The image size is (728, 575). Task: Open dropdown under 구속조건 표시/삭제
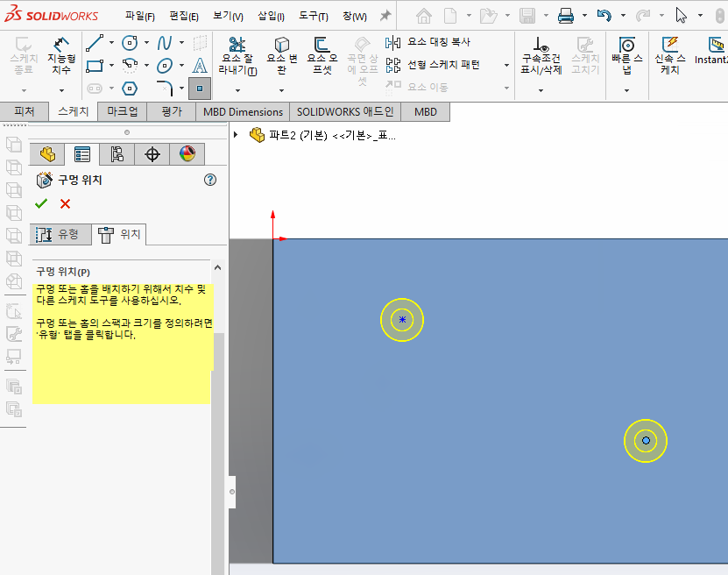coord(541,90)
